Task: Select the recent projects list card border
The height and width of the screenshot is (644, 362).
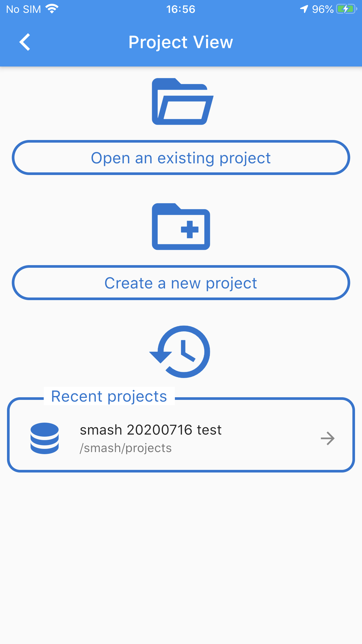Action: pos(181,435)
